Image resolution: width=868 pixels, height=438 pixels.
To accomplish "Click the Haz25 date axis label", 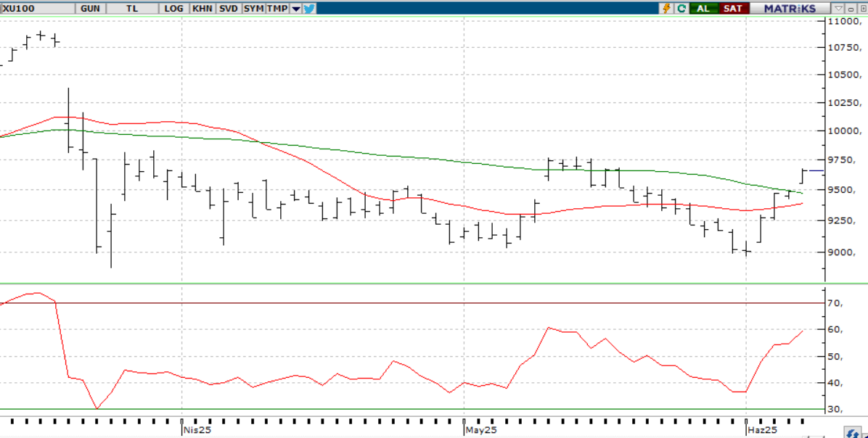I will pos(762,430).
